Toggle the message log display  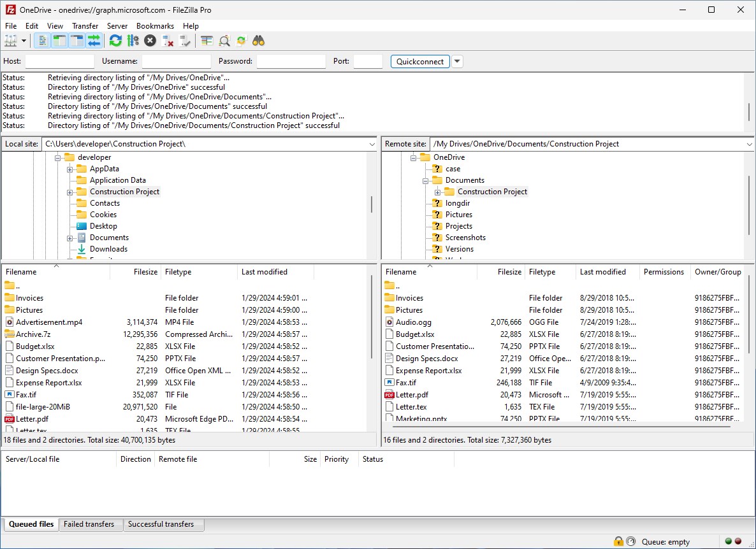(x=41, y=40)
